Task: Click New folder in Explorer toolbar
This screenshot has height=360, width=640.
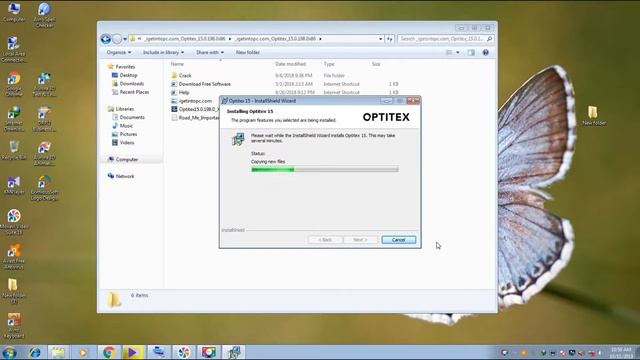Action: [247, 53]
